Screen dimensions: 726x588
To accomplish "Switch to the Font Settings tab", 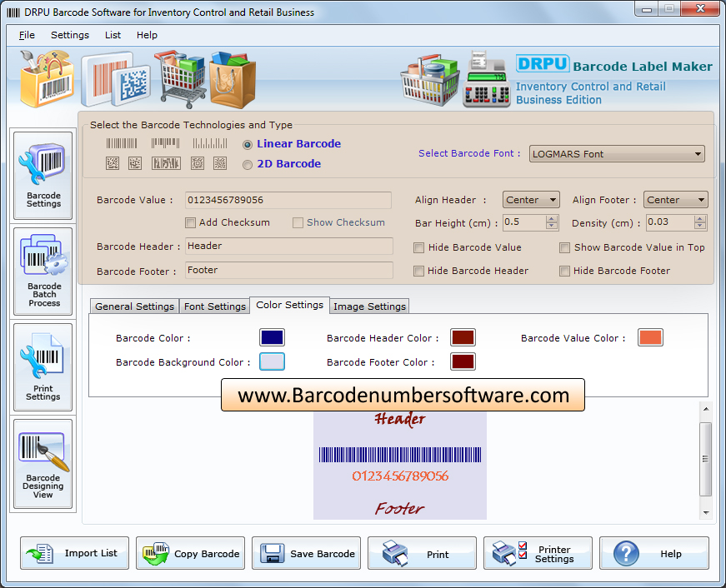I will tap(214, 306).
